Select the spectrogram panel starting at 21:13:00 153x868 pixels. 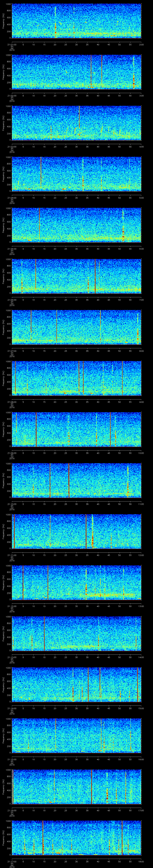point(77,633)
